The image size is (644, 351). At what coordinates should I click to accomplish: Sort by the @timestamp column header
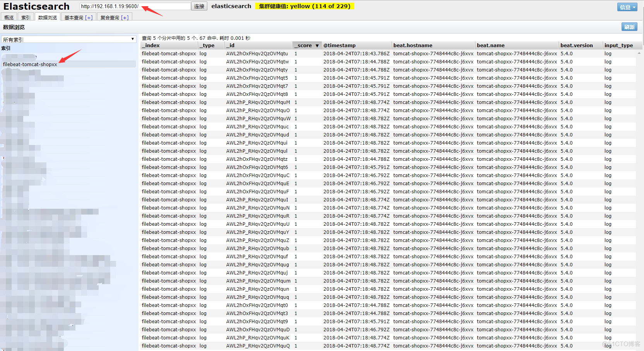click(357, 45)
